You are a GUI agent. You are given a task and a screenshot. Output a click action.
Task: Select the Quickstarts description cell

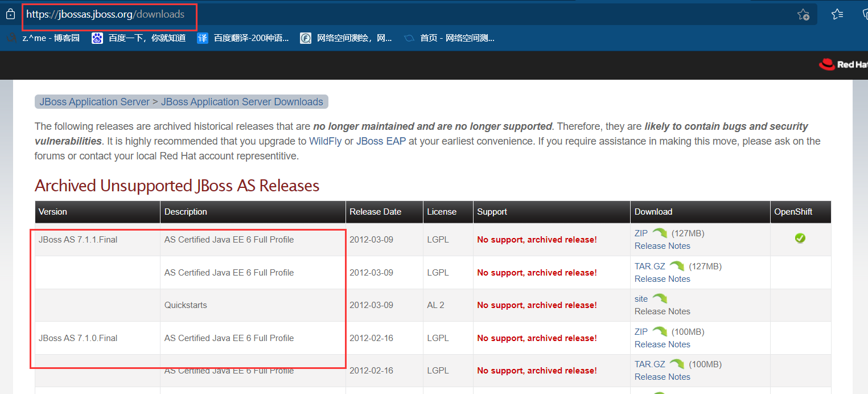pyautogui.click(x=253, y=305)
